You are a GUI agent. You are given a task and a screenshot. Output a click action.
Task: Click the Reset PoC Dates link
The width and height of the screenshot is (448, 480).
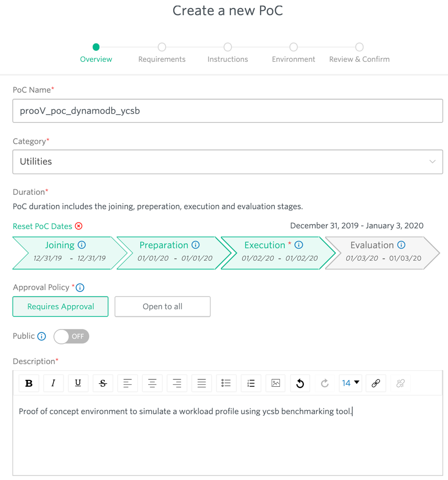(42, 226)
